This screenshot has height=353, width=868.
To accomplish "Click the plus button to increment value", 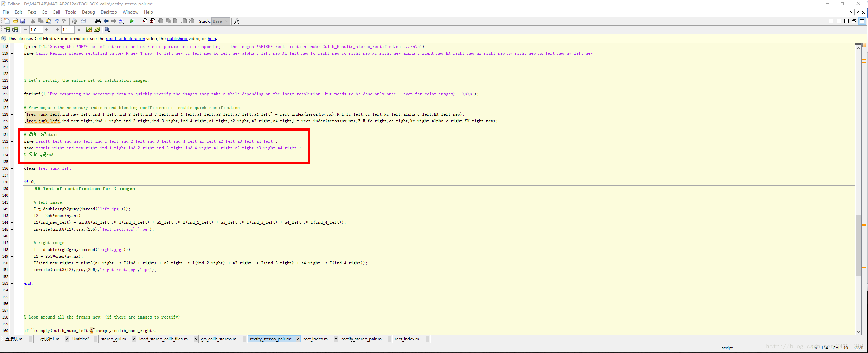I will tap(47, 30).
